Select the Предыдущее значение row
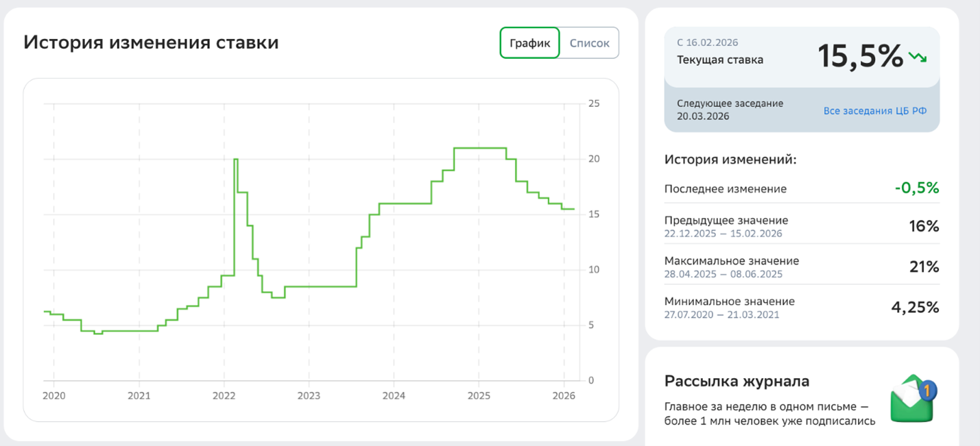Image resolution: width=980 pixels, height=446 pixels. [801, 227]
